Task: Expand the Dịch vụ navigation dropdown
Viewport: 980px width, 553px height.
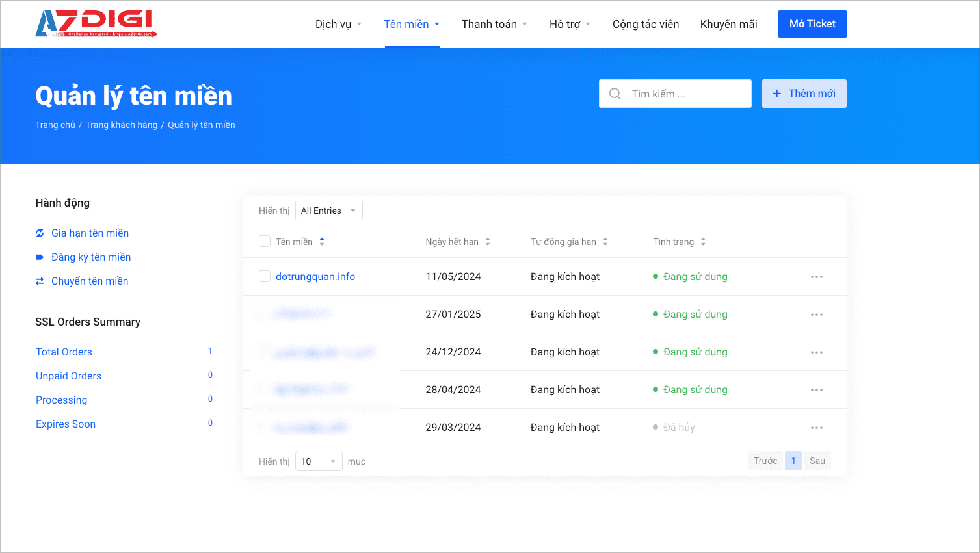Action: [x=338, y=24]
